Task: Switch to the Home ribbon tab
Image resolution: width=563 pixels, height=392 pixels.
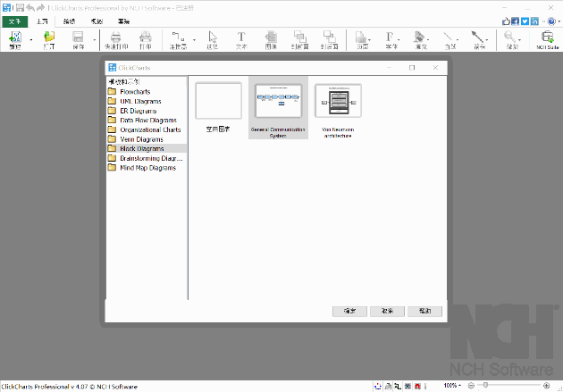Action: [42, 21]
